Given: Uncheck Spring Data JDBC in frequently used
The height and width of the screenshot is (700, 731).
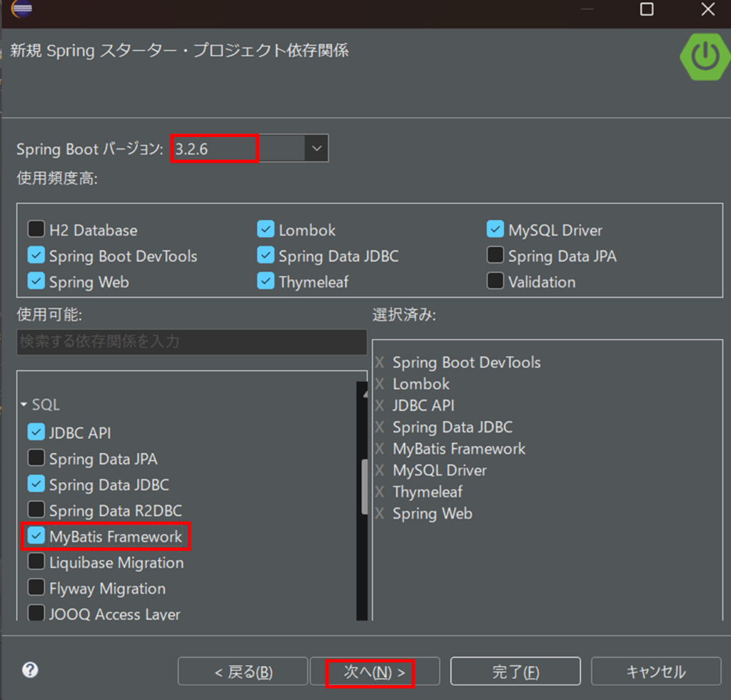Looking at the screenshot, I should coord(266,255).
